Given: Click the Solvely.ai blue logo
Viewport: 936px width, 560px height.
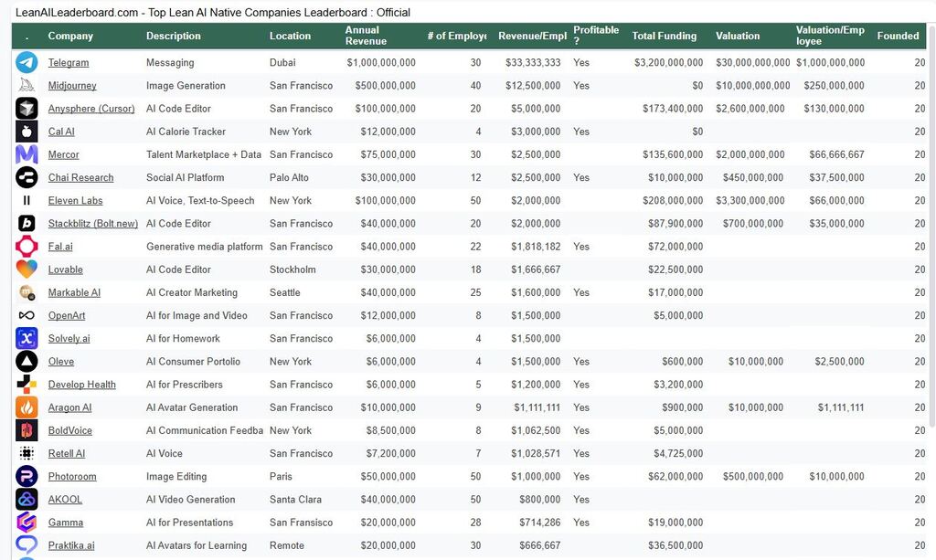Looking at the screenshot, I should pyautogui.click(x=27, y=338).
